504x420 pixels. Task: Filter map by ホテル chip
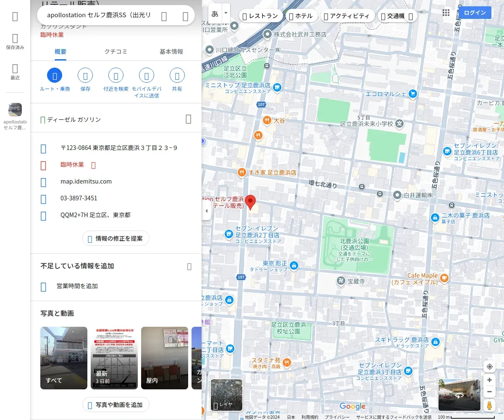(302, 16)
